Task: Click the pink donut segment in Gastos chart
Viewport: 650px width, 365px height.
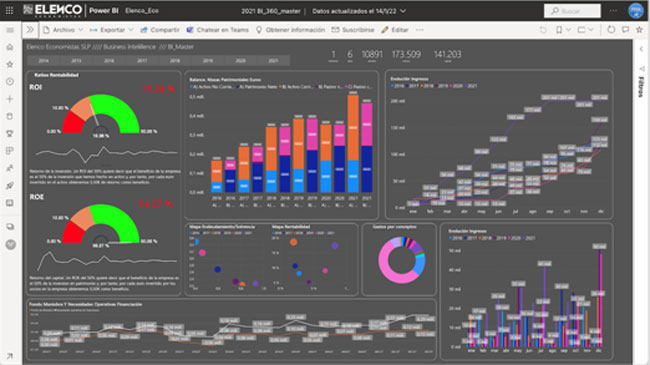Action: 390,271
